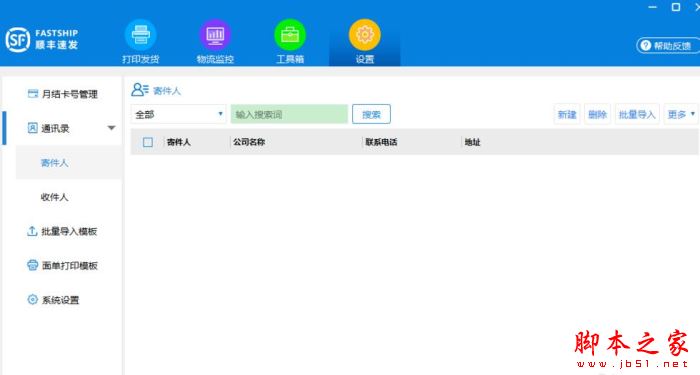The width and height of the screenshot is (700, 375).
Task: Click the 地址 column header
Action: pyautogui.click(x=472, y=142)
